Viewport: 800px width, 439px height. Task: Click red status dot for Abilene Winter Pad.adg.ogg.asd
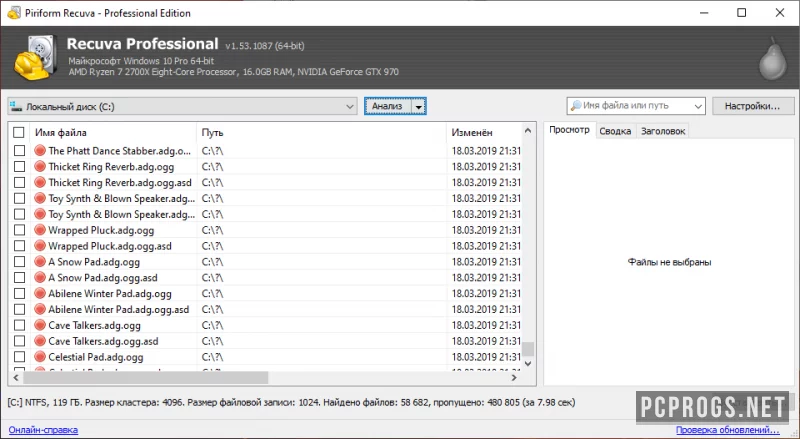(x=40, y=309)
